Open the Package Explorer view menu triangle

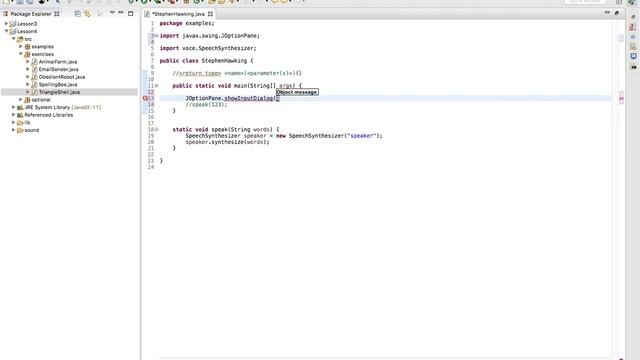point(112,13)
